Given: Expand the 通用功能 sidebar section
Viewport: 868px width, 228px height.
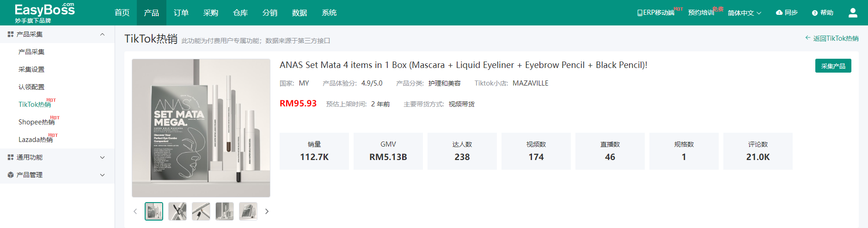Looking at the screenshot, I should point(102,157).
